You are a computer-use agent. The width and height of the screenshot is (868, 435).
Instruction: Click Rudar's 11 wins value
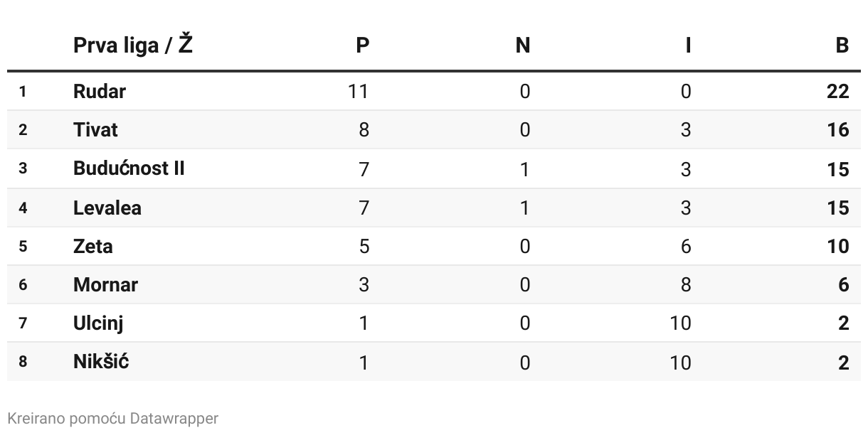[x=358, y=92]
